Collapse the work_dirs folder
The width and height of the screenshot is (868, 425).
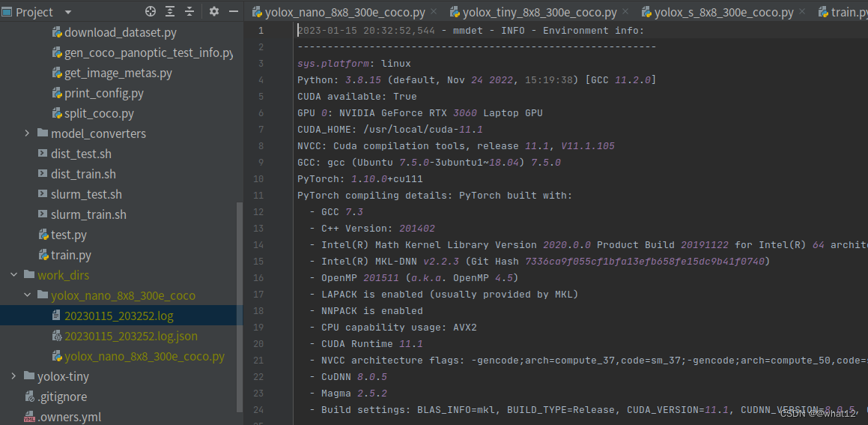(13, 275)
